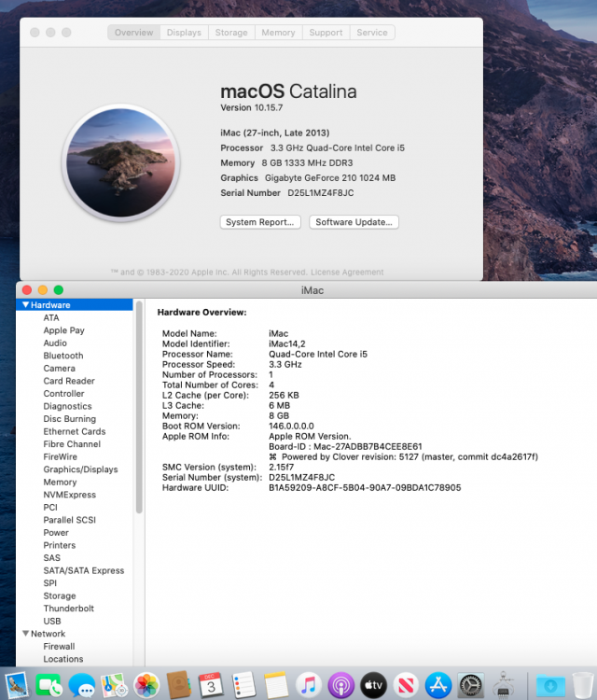This screenshot has height=700, width=597.
Task: Click the sidebar scrollbar in iMac window
Action: pos(139,407)
